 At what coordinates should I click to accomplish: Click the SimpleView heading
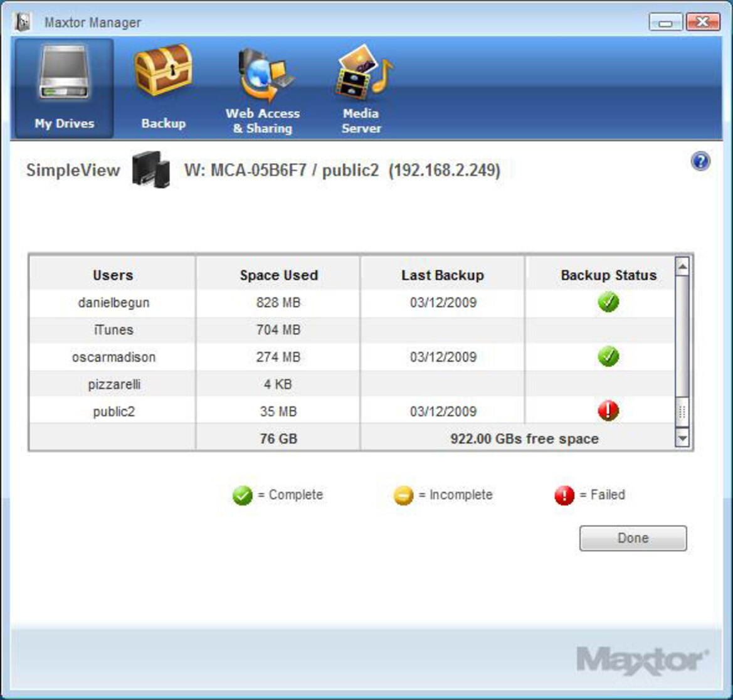click(x=73, y=170)
